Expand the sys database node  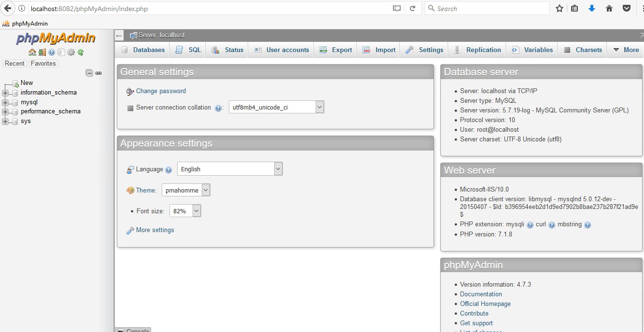[5, 121]
